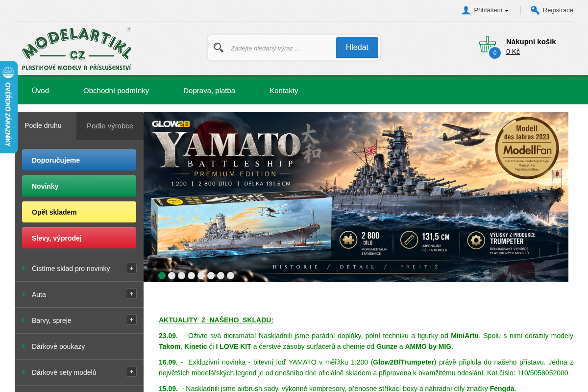Open the Glow2B/Trumpeter link
This screenshot has height=392, width=588.
pos(404,362)
